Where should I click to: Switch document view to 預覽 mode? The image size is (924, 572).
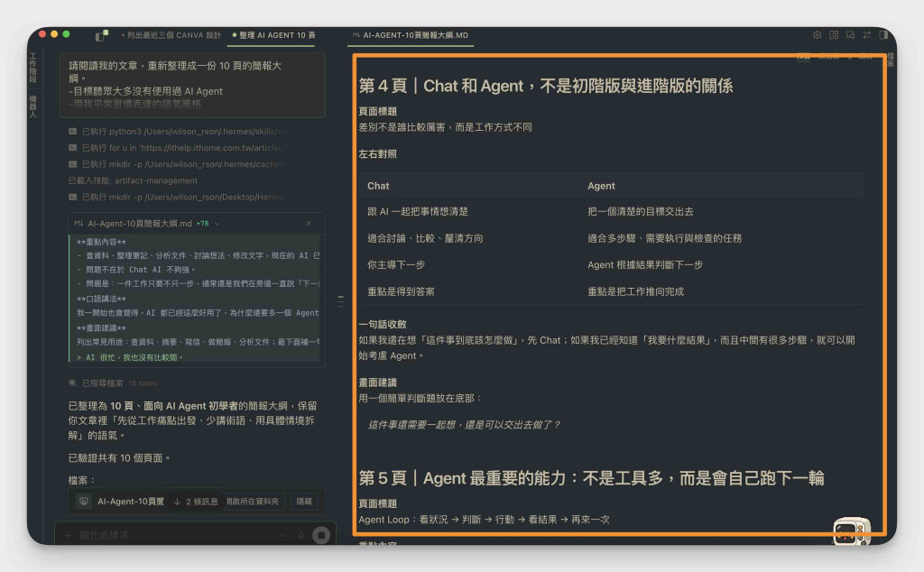coord(803,57)
